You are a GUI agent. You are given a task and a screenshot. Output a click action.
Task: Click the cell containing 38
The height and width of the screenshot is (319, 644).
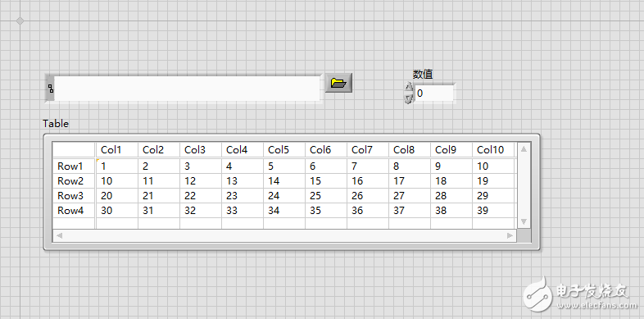pos(451,211)
